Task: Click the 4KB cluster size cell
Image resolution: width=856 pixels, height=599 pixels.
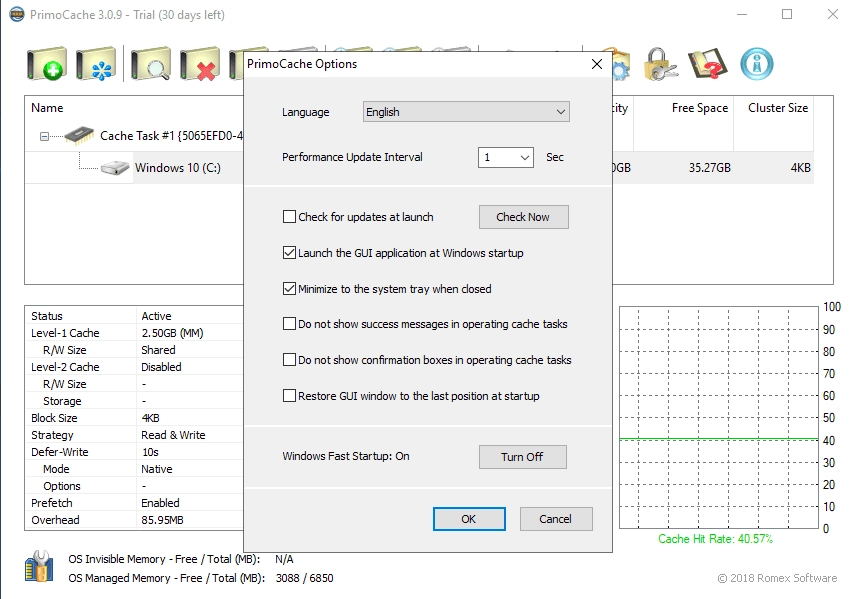Action: [x=800, y=168]
